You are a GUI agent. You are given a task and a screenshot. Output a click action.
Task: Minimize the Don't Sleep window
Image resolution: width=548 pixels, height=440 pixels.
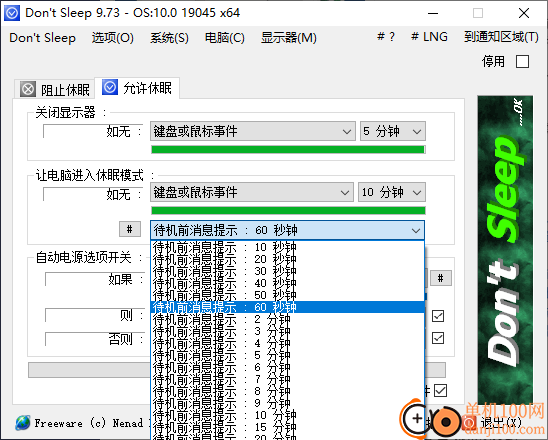[433, 13]
